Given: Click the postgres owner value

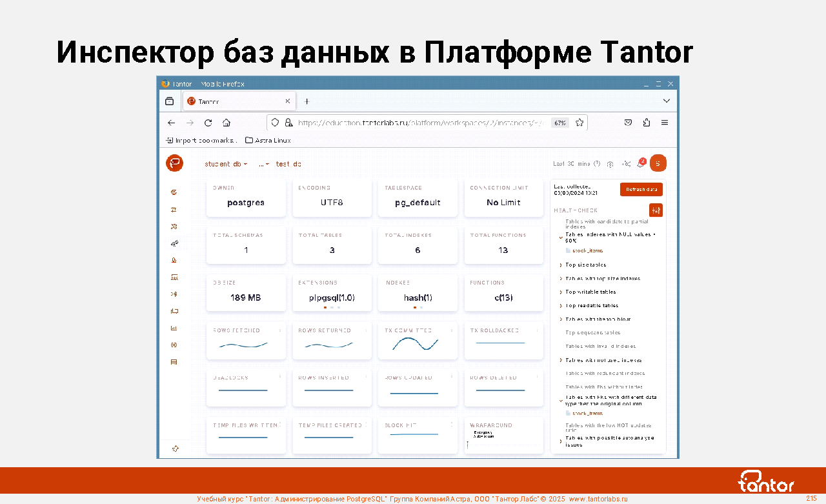Looking at the screenshot, I should (x=246, y=203).
